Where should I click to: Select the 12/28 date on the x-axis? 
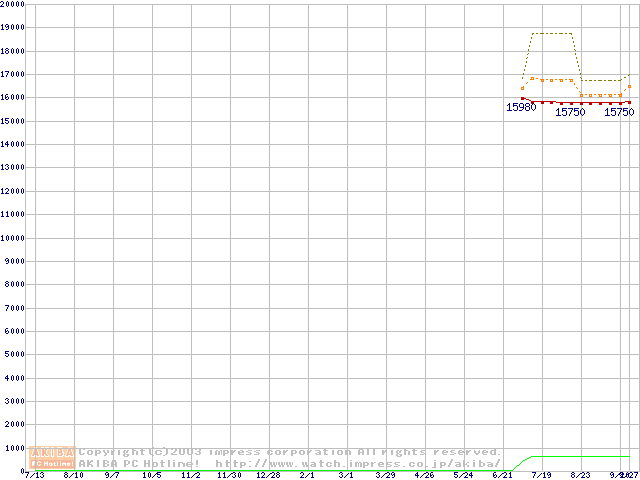[x=267, y=476]
